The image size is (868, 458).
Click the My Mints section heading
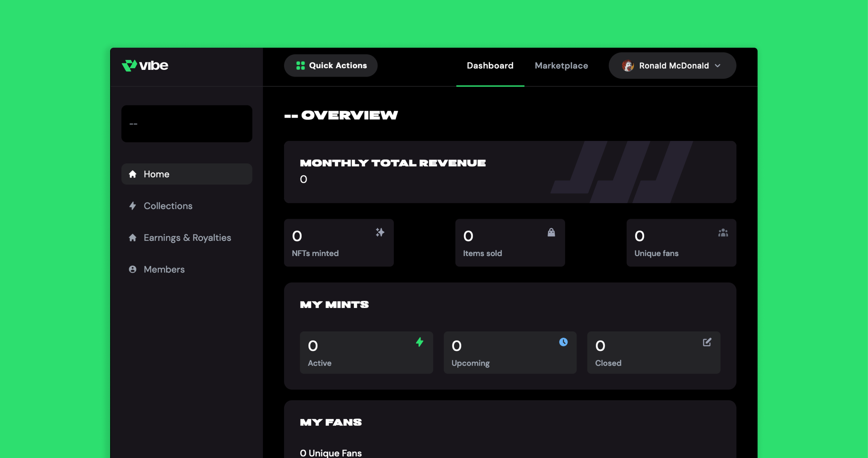[x=334, y=305]
